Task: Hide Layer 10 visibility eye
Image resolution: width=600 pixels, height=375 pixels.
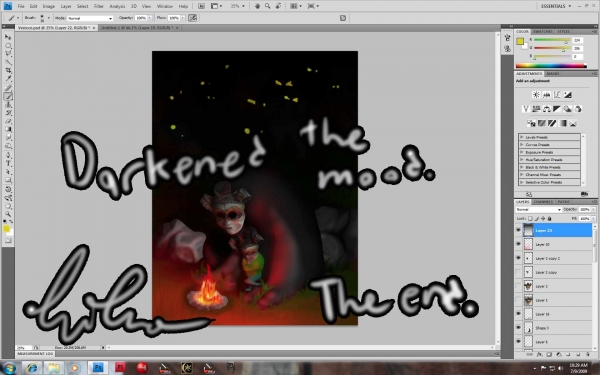Action: (x=518, y=244)
